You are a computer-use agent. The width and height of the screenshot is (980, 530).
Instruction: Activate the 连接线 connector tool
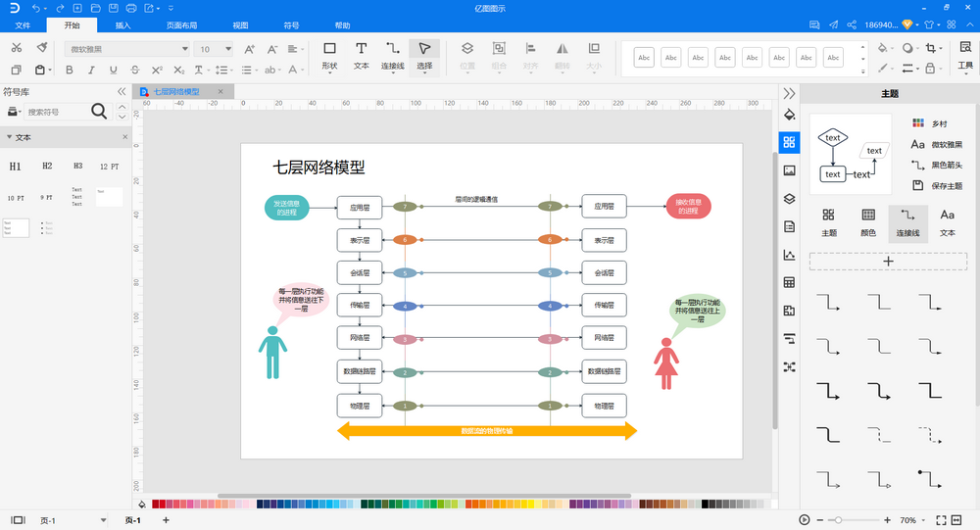pyautogui.click(x=393, y=57)
